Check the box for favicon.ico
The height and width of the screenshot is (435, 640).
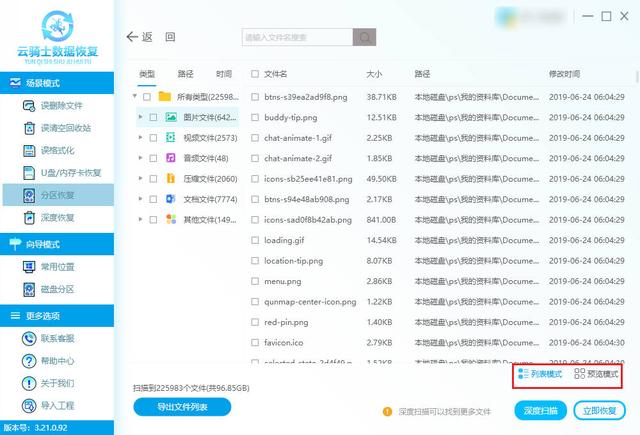pos(255,343)
